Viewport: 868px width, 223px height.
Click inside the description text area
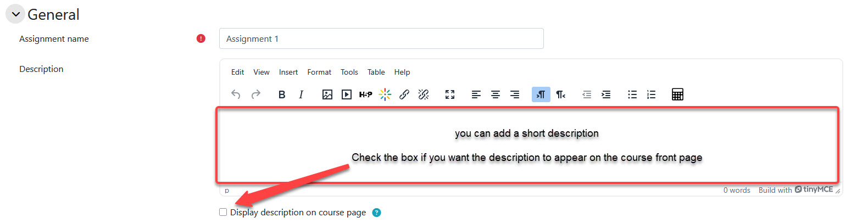tap(527, 145)
